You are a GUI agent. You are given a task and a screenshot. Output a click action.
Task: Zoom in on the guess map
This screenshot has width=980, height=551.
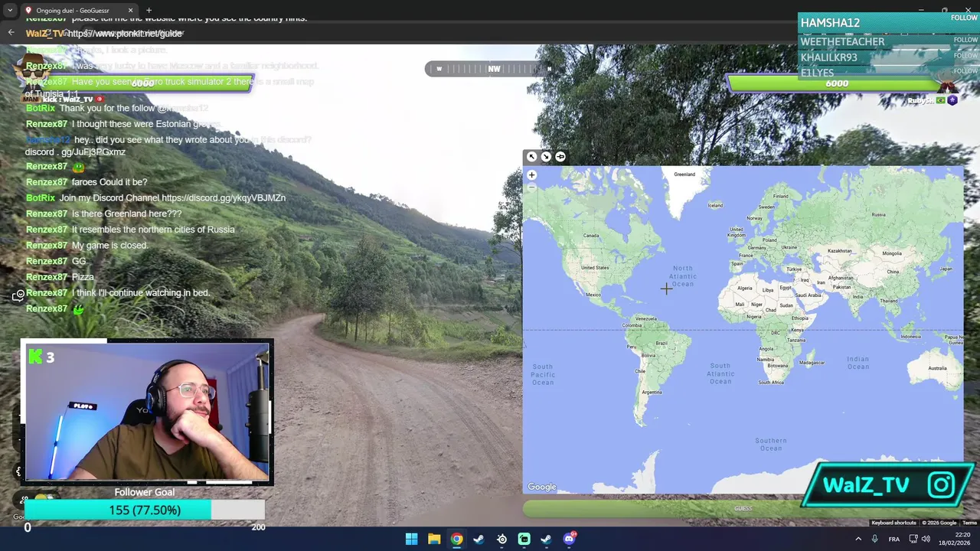click(531, 174)
